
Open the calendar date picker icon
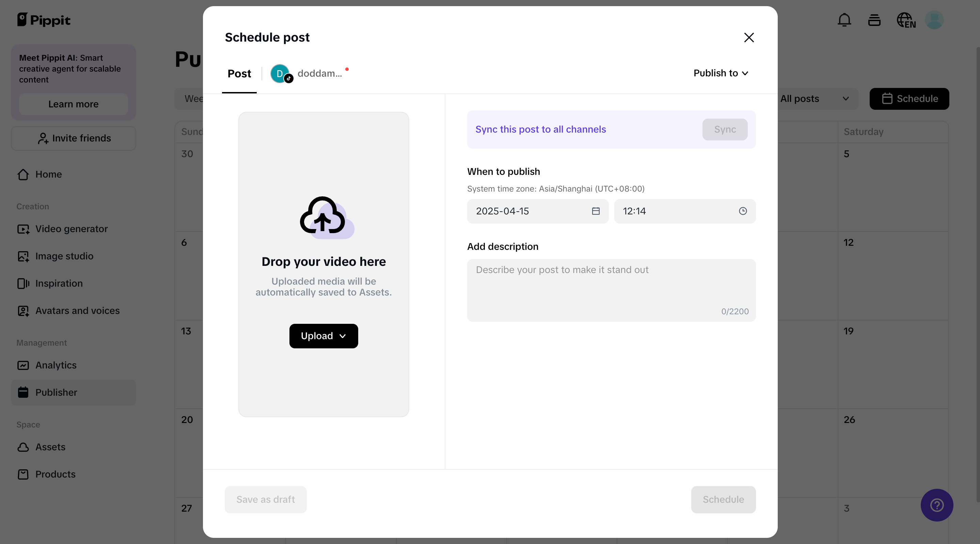pyautogui.click(x=596, y=211)
